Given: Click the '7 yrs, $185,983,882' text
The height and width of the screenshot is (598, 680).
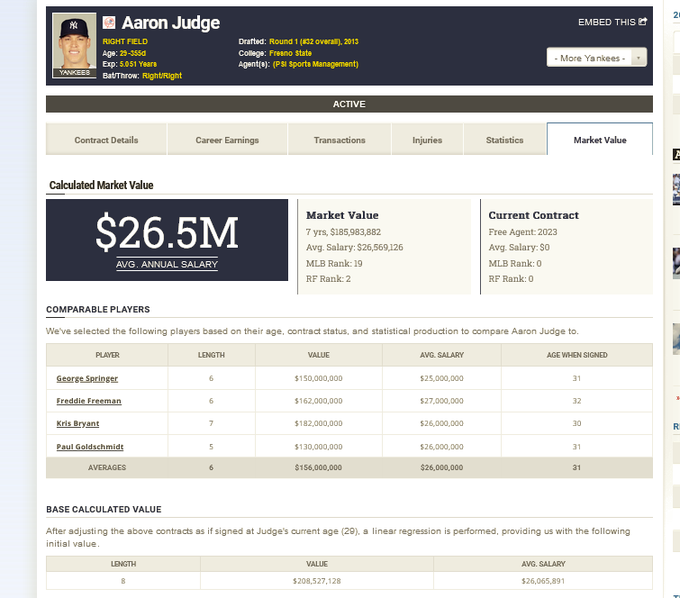Looking at the screenshot, I should (x=343, y=232).
